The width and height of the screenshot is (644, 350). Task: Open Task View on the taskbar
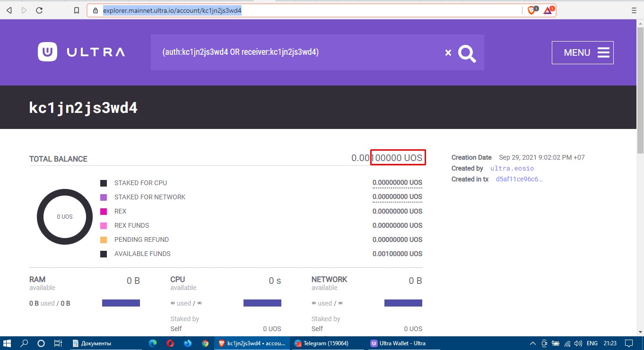click(x=58, y=343)
